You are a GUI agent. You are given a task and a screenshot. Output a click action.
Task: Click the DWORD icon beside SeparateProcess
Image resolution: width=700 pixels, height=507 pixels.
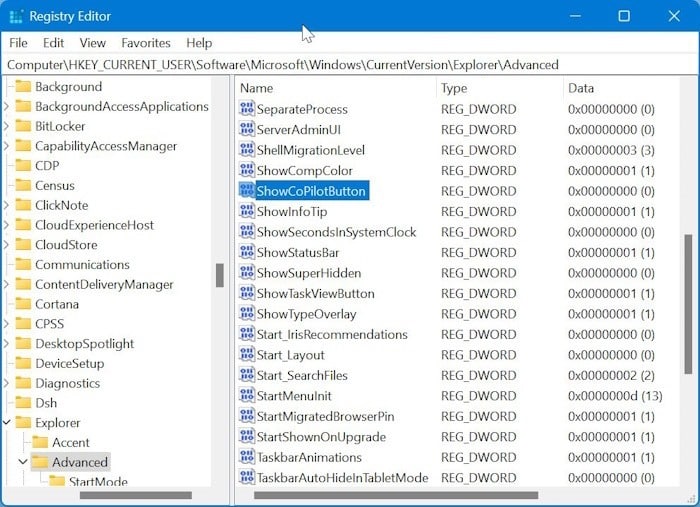click(247, 109)
